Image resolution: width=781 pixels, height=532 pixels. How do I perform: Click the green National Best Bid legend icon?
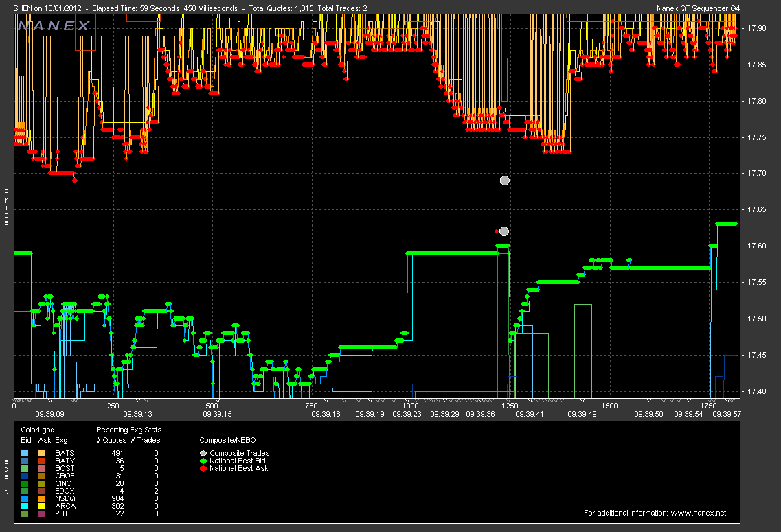click(203, 461)
